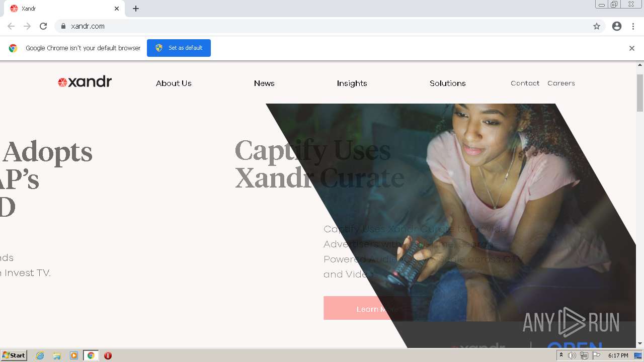Go to the Contact page
This screenshot has height=362, width=644.
coord(525,83)
